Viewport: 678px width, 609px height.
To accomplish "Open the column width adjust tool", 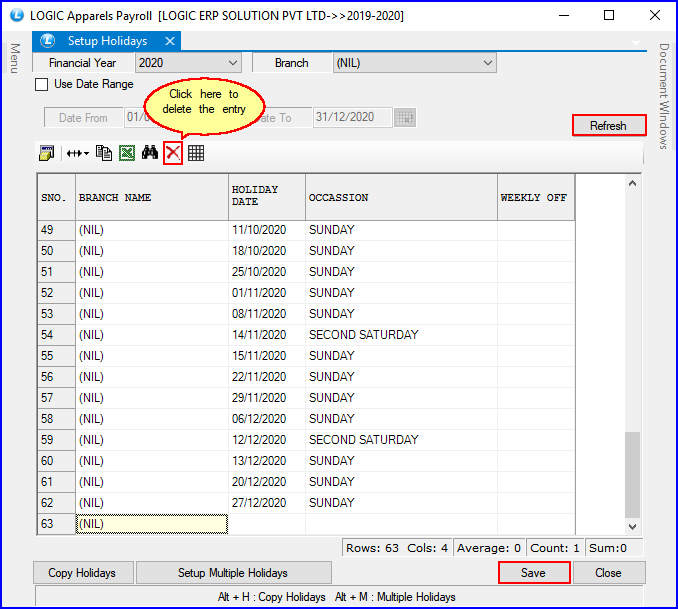I will [78, 153].
